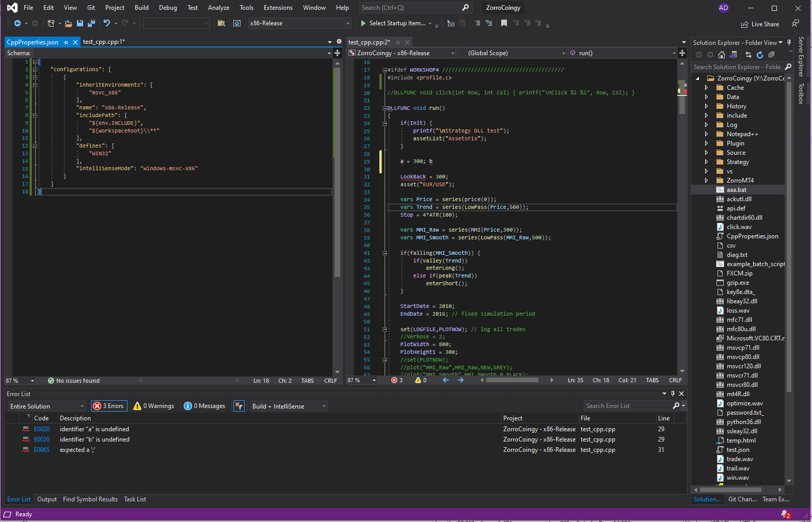The image size is (812, 522).
Task: Collapse all items in Solution Explorer
Action: [x=771, y=55]
